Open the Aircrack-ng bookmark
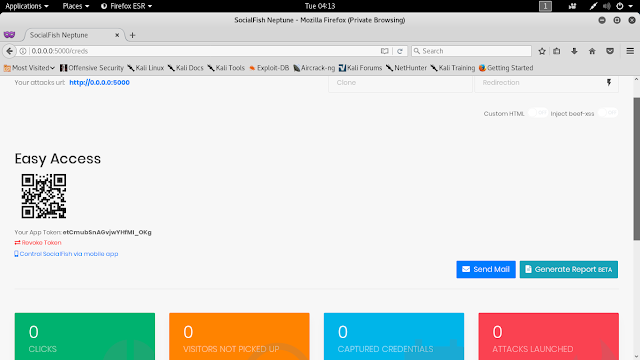The width and height of the screenshot is (640, 360). [314, 68]
